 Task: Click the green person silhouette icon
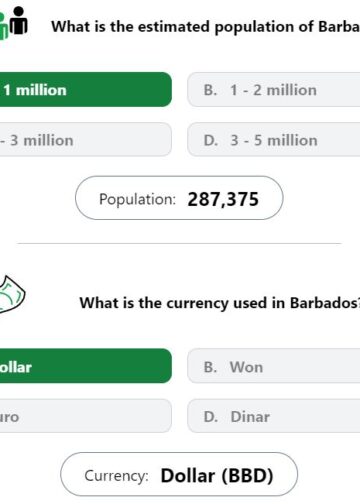(3, 27)
